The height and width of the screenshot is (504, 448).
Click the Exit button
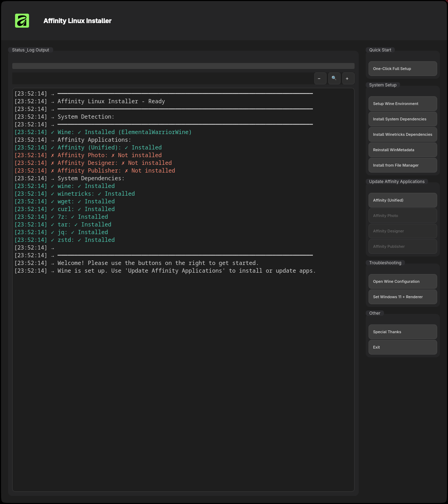click(x=403, y=347)
